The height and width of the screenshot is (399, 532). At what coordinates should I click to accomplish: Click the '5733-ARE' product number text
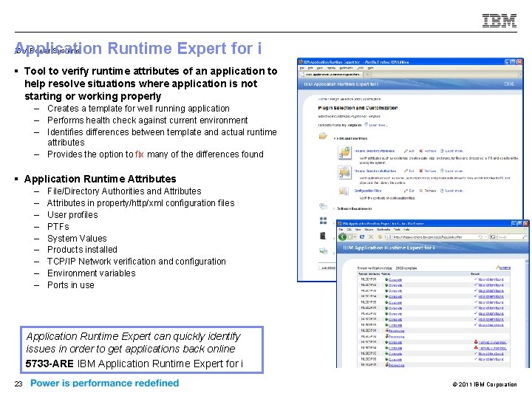[50, 364]
